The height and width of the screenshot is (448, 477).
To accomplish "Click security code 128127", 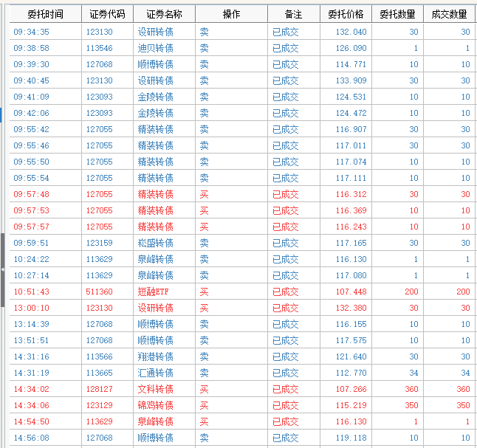I will (100, 389).
